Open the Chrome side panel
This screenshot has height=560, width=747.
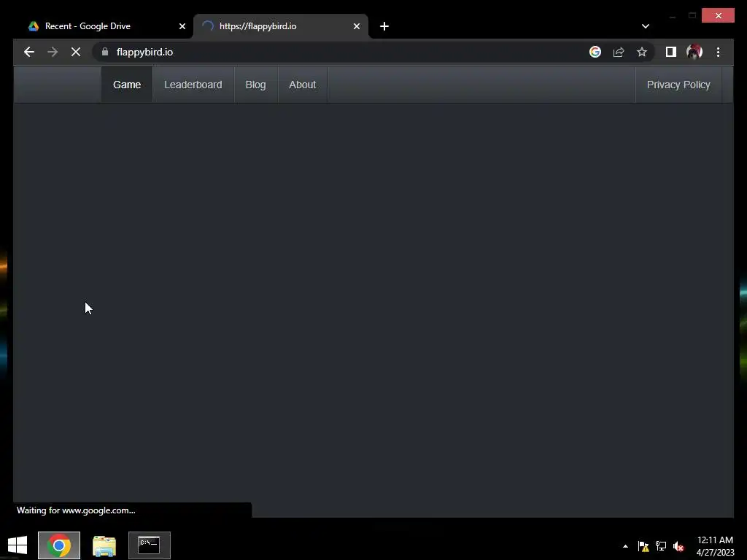click(x=671, y=52)
